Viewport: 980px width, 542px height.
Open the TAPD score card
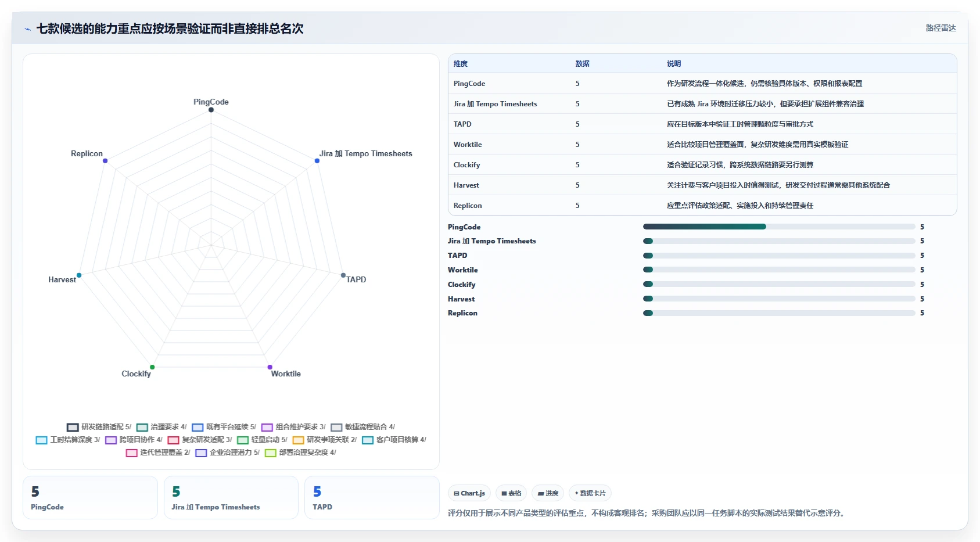click(372, 498)
